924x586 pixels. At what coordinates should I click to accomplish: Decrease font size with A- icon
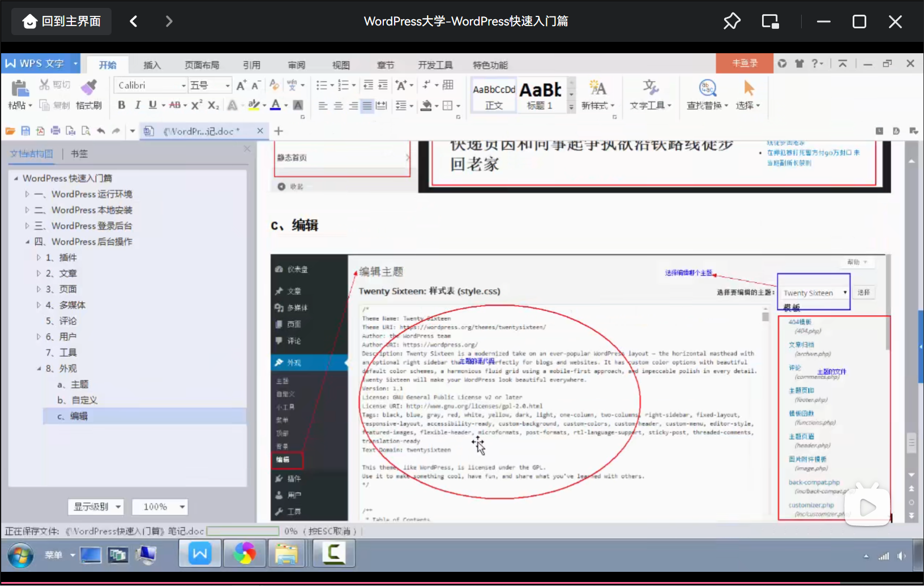(x=255, y=85)
